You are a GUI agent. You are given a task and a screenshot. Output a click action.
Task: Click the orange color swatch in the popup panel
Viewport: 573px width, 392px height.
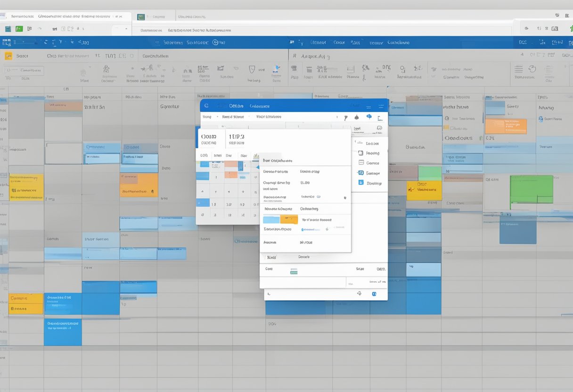pyautogui.click(x=289, y=220)
